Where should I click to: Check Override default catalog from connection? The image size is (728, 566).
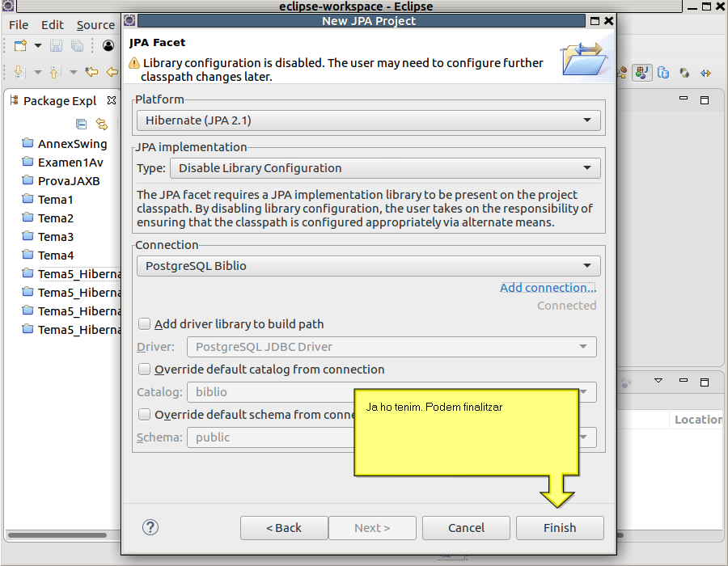(145, 369)
